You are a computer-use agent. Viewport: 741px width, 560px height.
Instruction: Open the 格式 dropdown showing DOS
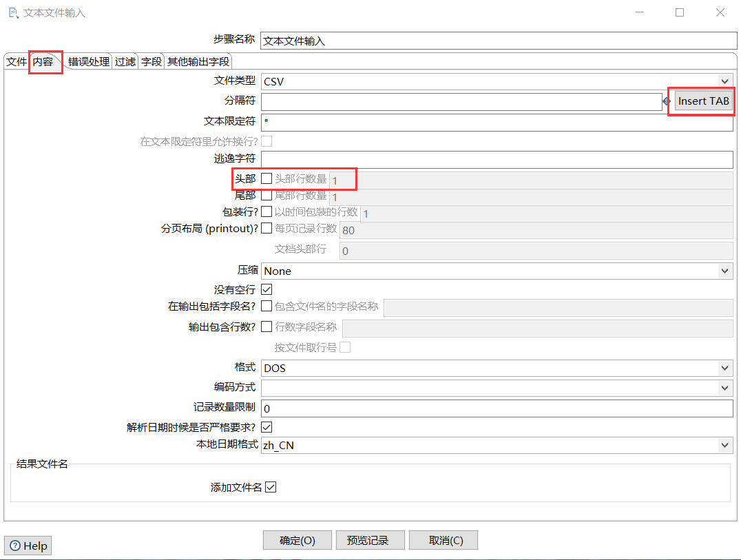pos(724,368)
